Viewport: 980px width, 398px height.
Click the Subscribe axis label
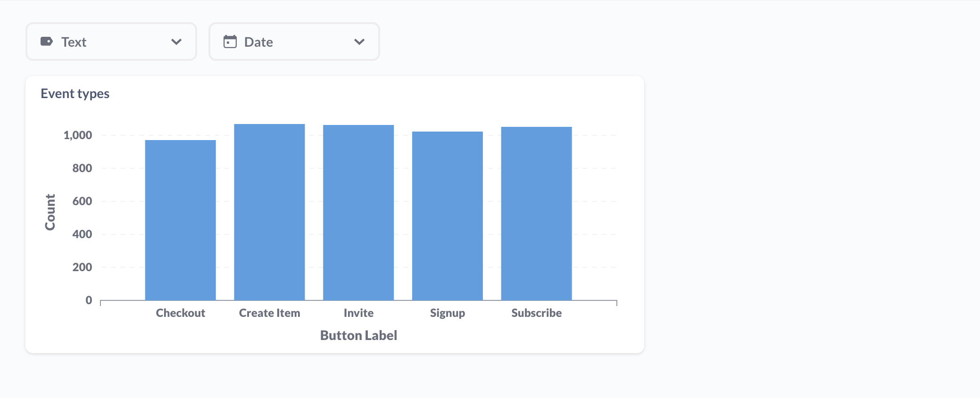[537, 313]
